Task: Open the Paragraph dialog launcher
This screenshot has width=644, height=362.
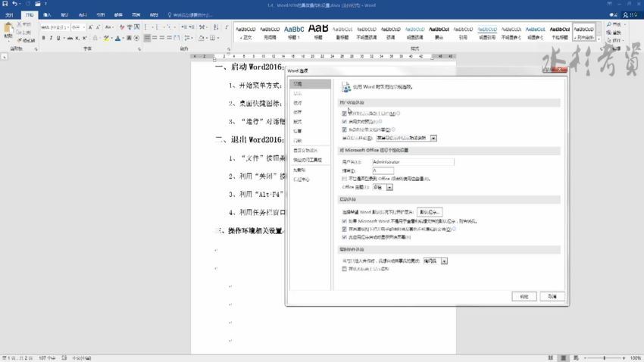Action: pos(230,48)
